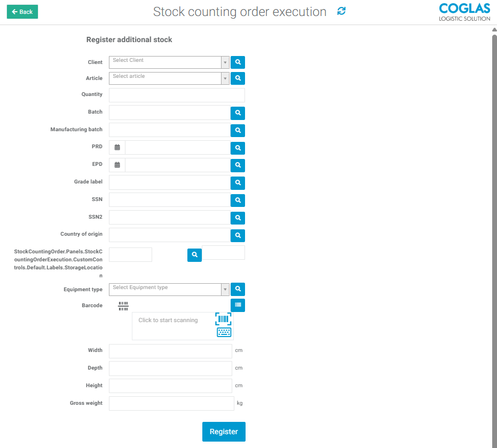
Task: Click the Batch search magnifier button
Action: tap(238, 113)
